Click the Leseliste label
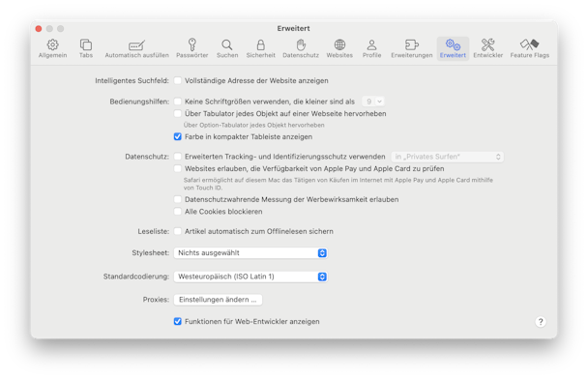Image resolution: width=588 pixels, height=379 pixels. coord(154,232)
